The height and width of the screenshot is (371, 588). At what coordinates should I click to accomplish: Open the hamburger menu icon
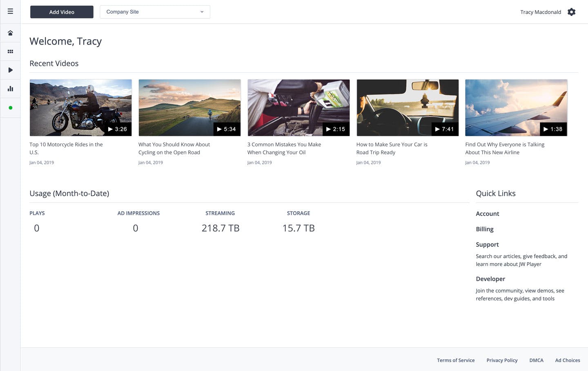click(x=10, y=11)
